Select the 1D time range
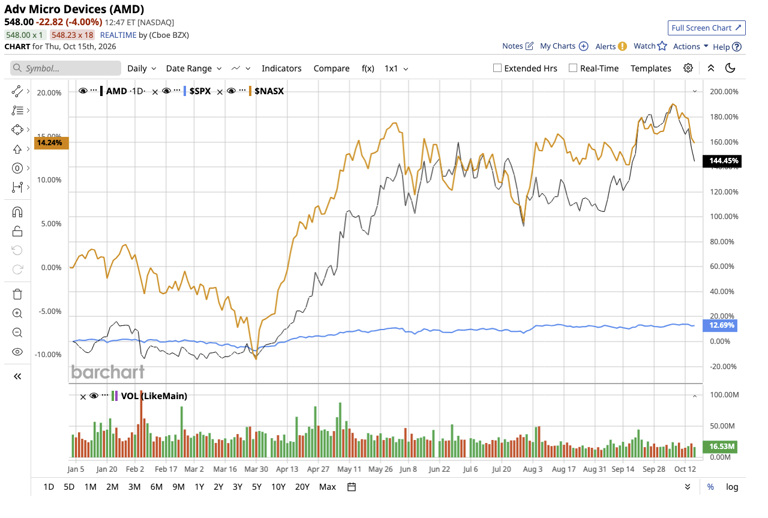Viewport: 768px width, 518px height. click(x=48, y=487)
